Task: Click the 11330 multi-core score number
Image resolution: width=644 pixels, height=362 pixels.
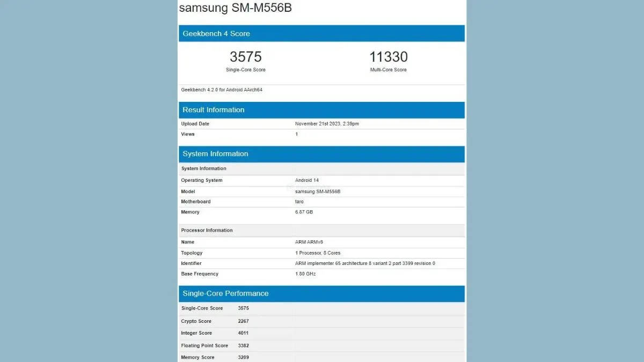Action: (x=388, y=57)
